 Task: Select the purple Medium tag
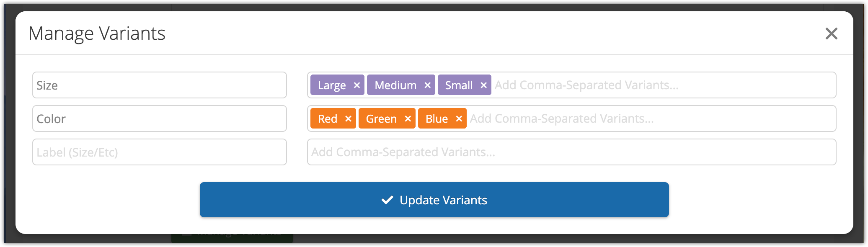click(395, 85)
